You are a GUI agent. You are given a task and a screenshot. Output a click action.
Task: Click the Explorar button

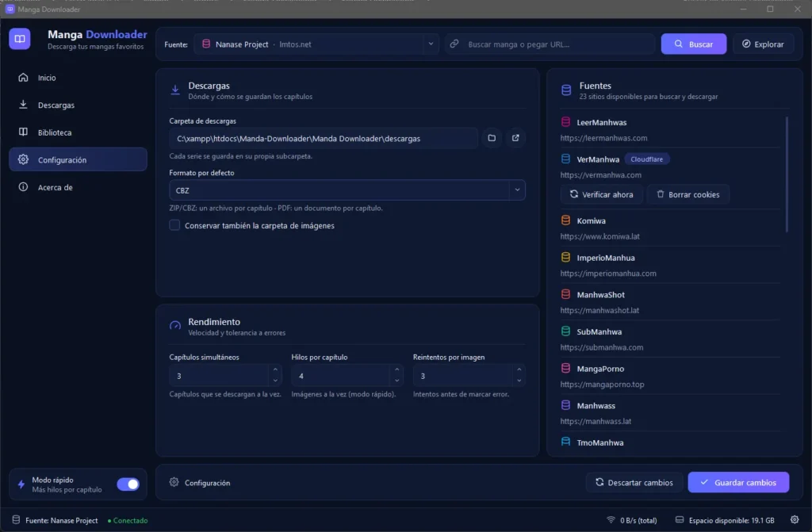point(764,44)
